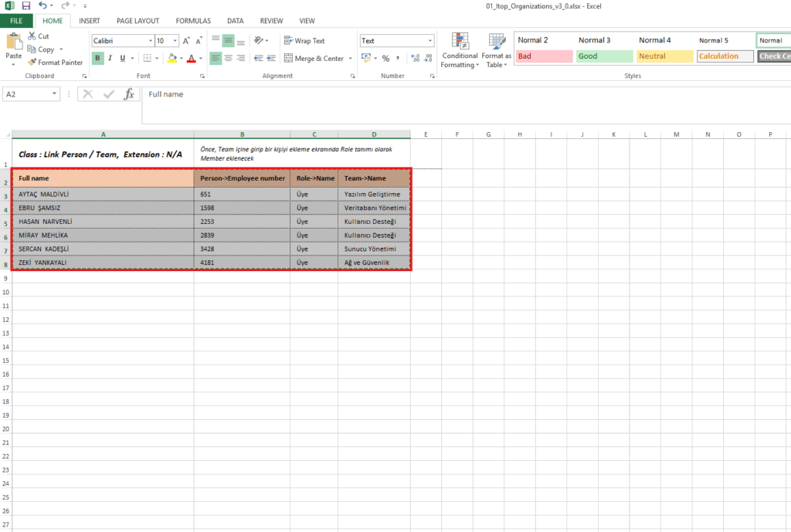Screen dimensions: 791x532
Task: Apply comma style
Action: tap(398, 58)
